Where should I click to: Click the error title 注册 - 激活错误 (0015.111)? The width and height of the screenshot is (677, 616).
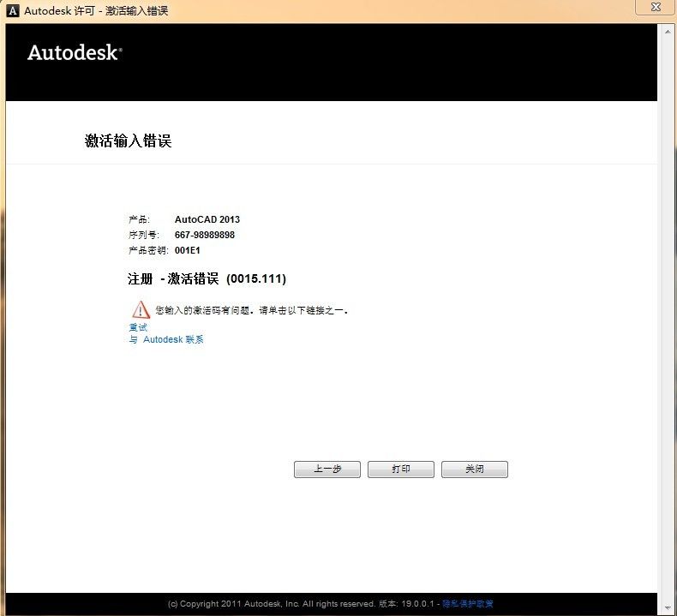click(207, 278)
